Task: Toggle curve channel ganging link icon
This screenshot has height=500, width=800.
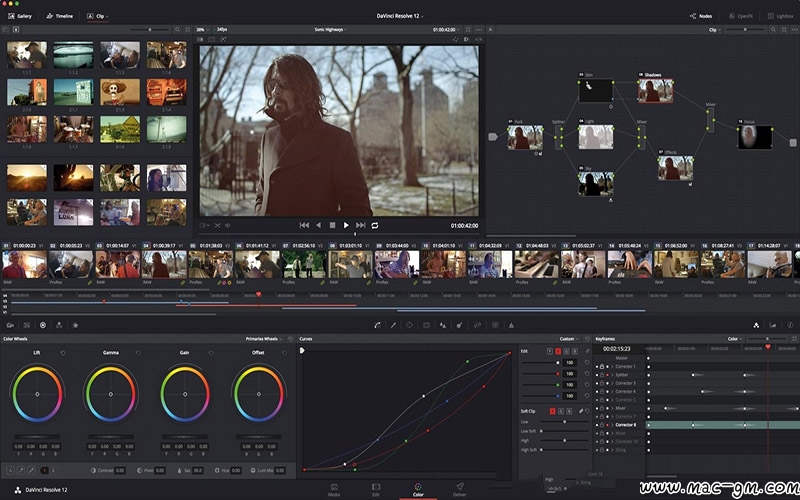Action: coord(587,351)
